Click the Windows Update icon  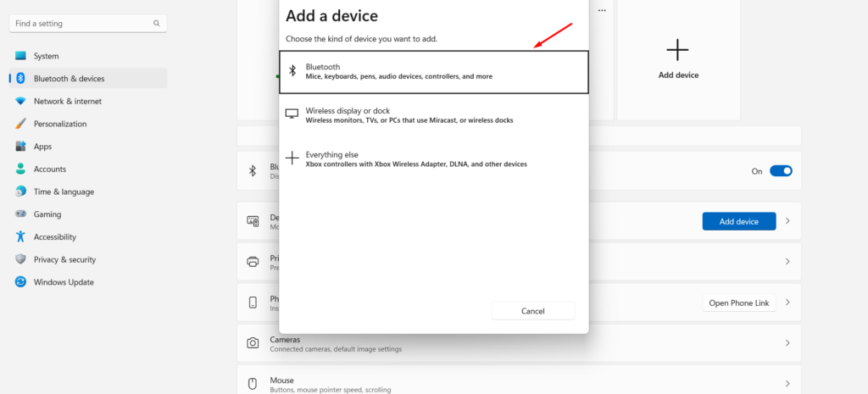(x=20, y=282)
